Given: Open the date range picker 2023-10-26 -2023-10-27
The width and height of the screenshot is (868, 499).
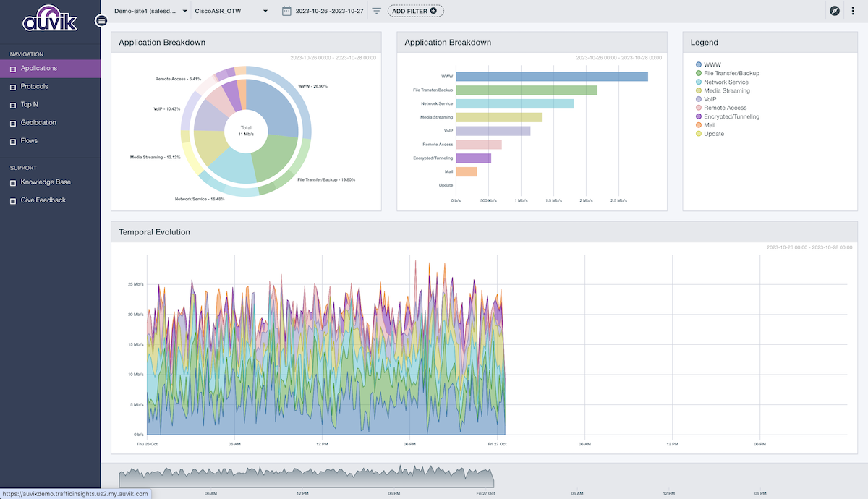Looking at the screenshot, I should point(325,11).
